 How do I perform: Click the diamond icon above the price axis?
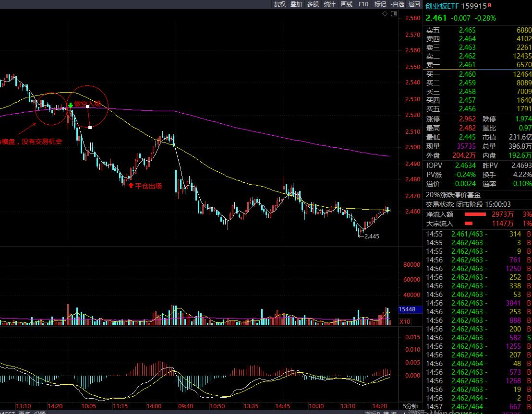tap(385, 14)
